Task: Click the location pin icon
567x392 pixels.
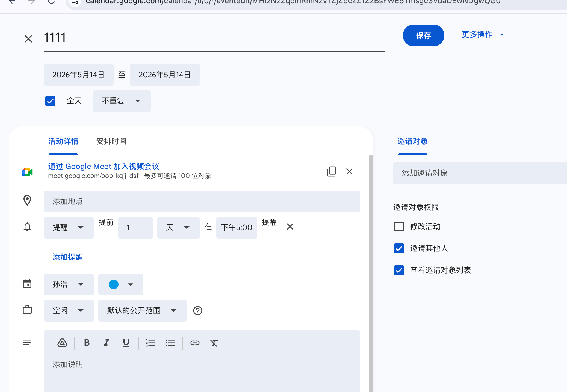Action: pyautogui.click(x=27, y=200)
